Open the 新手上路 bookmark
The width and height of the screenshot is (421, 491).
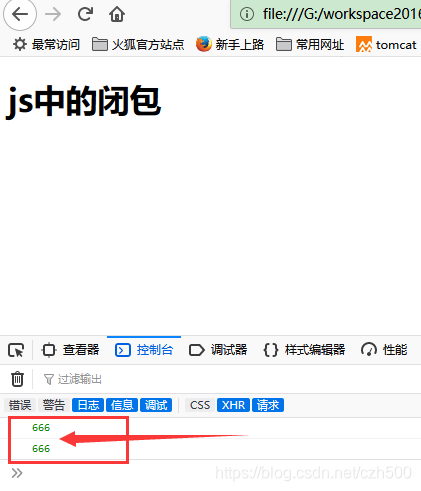point(230,44)
